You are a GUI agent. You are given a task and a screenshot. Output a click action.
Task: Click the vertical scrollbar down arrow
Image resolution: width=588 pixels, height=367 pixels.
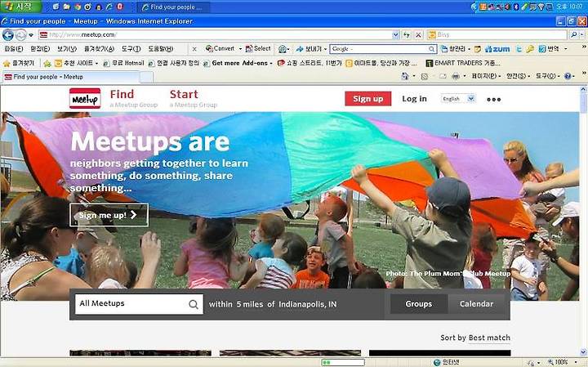coord(583,352)
